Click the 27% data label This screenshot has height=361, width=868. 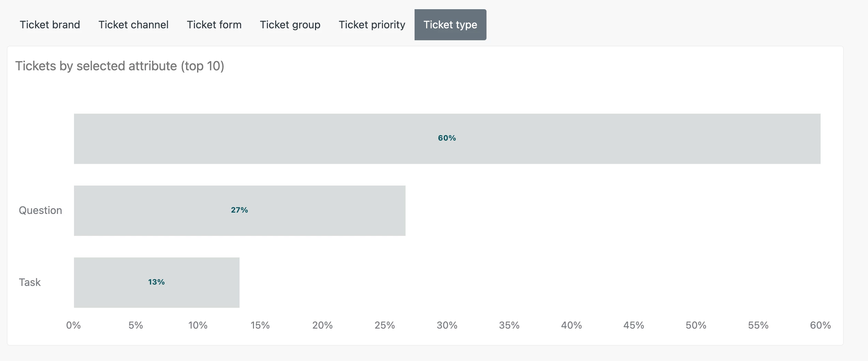tap(239, 210)
